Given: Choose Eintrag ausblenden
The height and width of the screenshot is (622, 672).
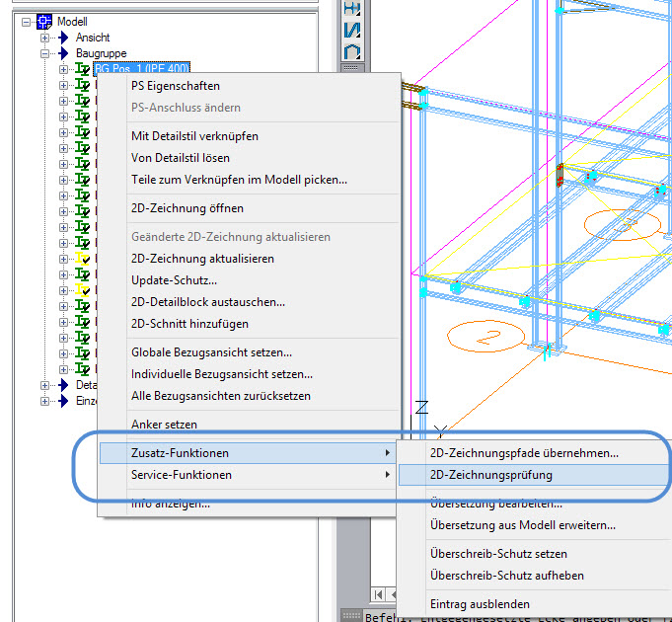Looking at the screenshot, I should [535, 604].
